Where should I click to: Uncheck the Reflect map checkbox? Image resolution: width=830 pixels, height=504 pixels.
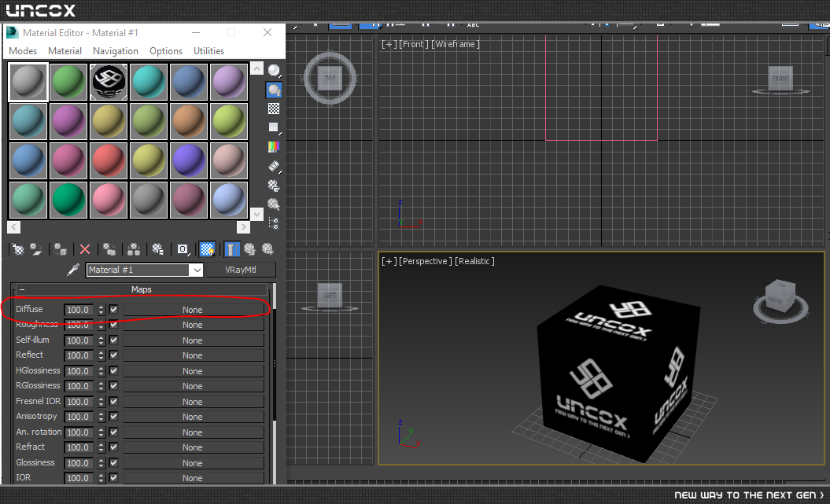(x=113, y=355)
